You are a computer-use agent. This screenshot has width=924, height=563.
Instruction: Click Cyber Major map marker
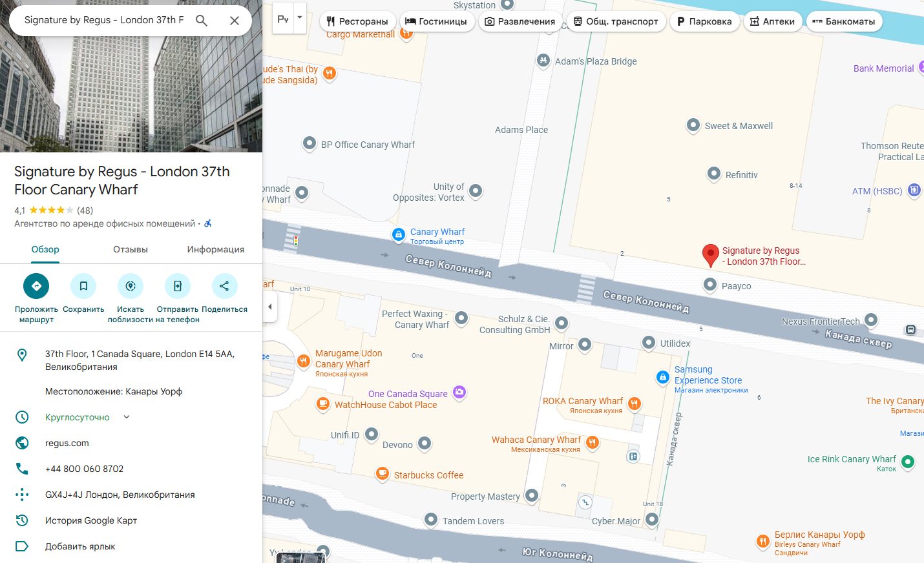click(x=652, y=519)
